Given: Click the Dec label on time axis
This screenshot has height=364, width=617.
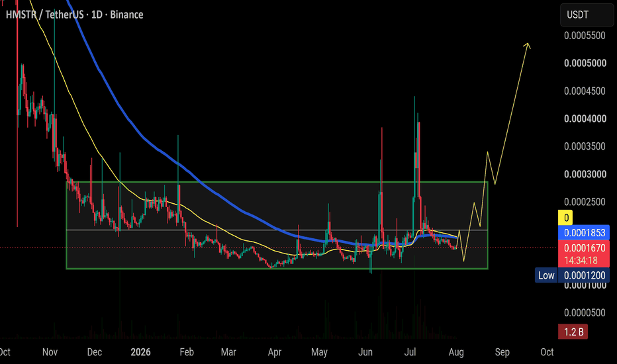Looking at the screenshot, I should pyautogui.click(x=95, y=352).
